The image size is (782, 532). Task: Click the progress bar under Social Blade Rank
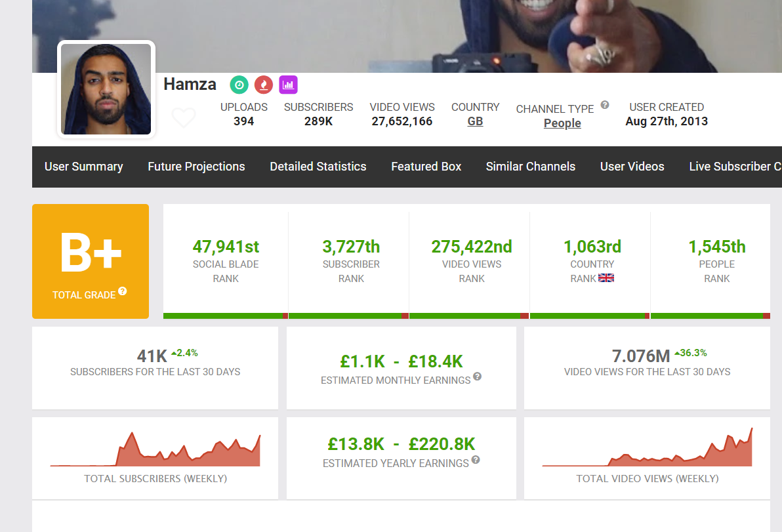coord(226,316)
